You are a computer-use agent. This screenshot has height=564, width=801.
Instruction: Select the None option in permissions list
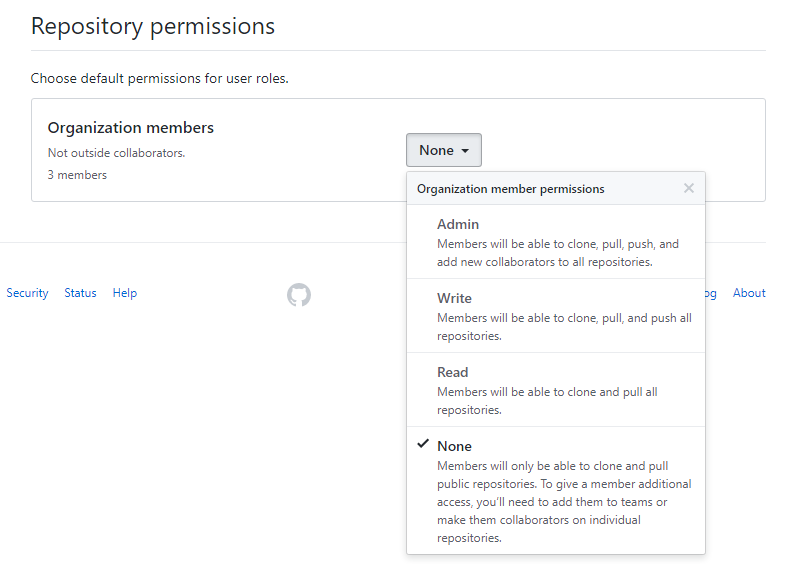454,447
